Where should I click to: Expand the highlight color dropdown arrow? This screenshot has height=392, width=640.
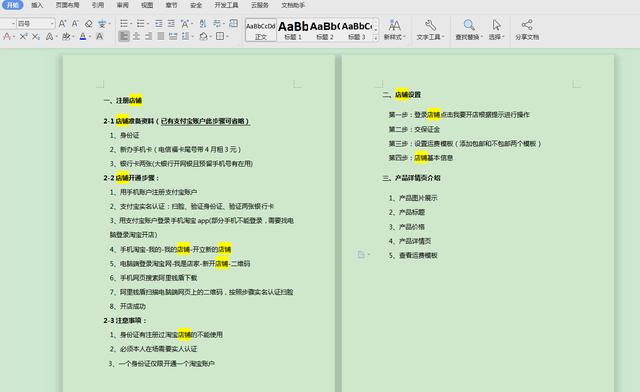73,36
